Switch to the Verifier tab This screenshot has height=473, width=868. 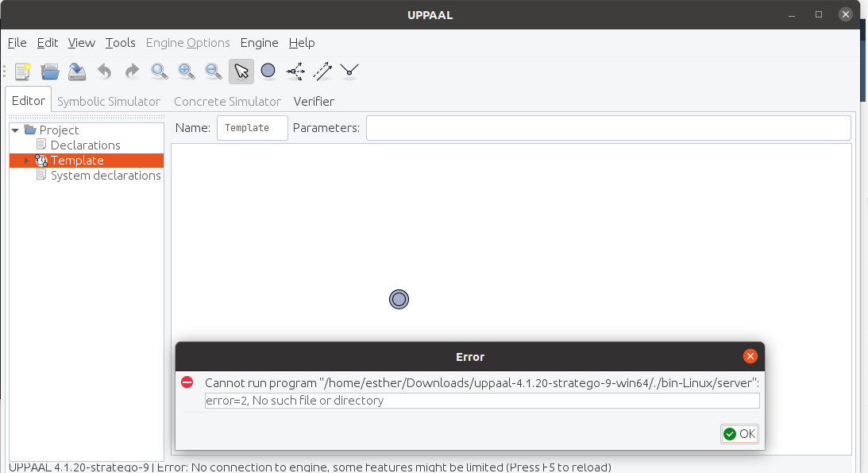coord(314,101)
